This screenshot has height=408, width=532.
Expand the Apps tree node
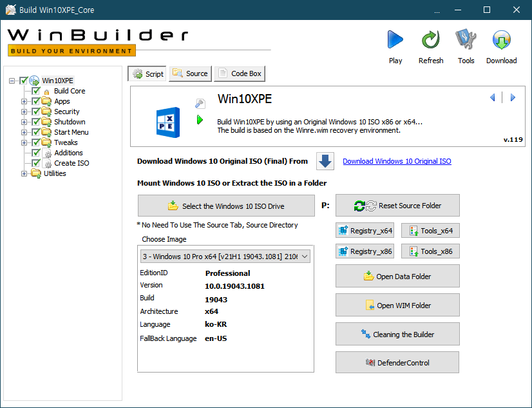pos(24,101)
